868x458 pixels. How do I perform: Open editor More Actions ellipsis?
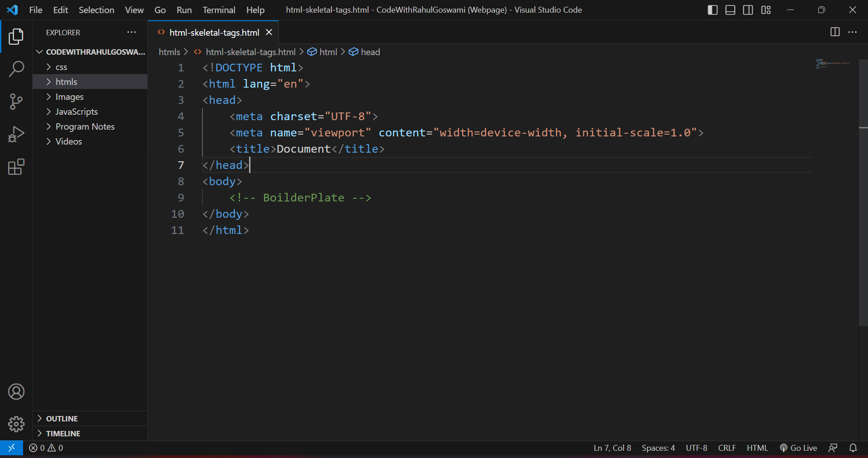tap(853, 32)
